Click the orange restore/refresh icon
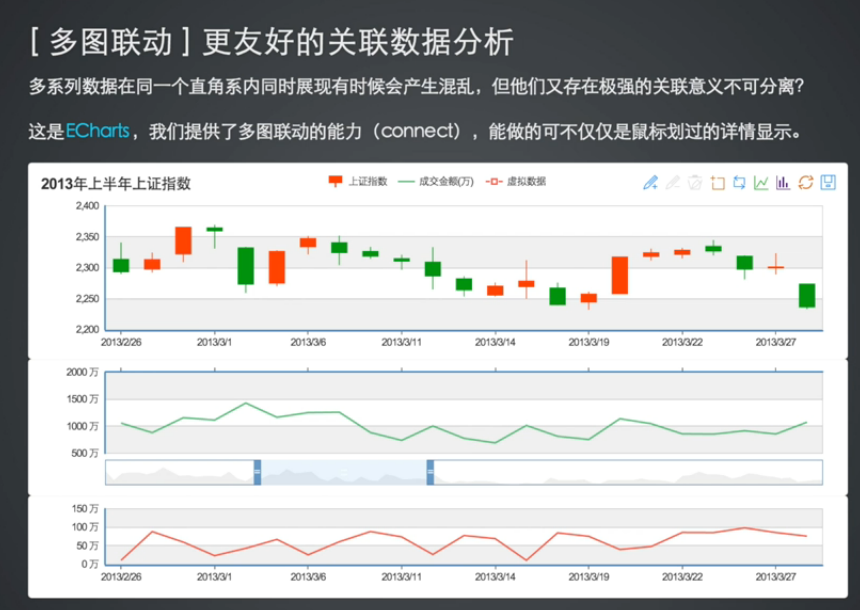This screenshot has width=860, height=610. pos(806,183)
